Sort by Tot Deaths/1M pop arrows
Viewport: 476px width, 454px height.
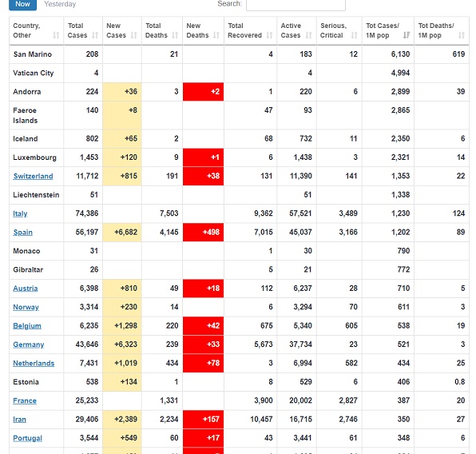[462, 35]
